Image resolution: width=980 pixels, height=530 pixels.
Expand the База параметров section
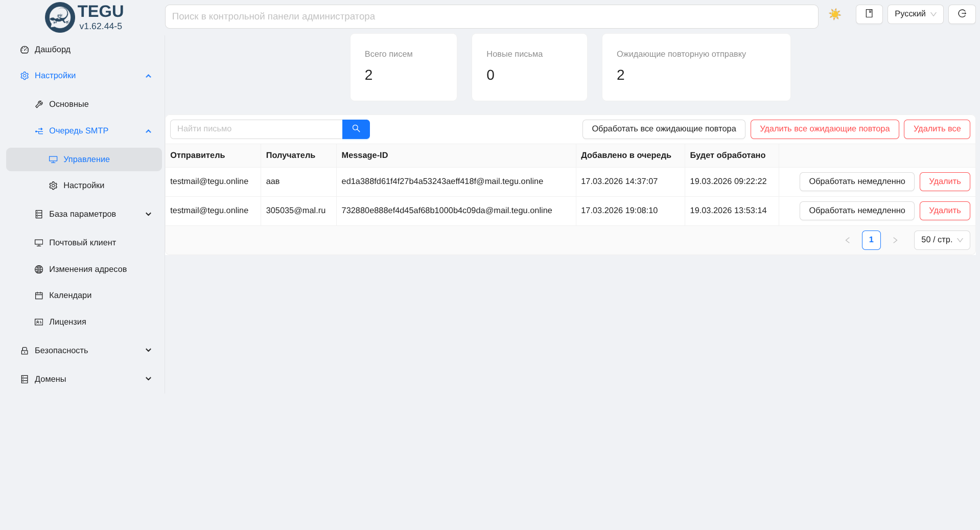point(148,214)
